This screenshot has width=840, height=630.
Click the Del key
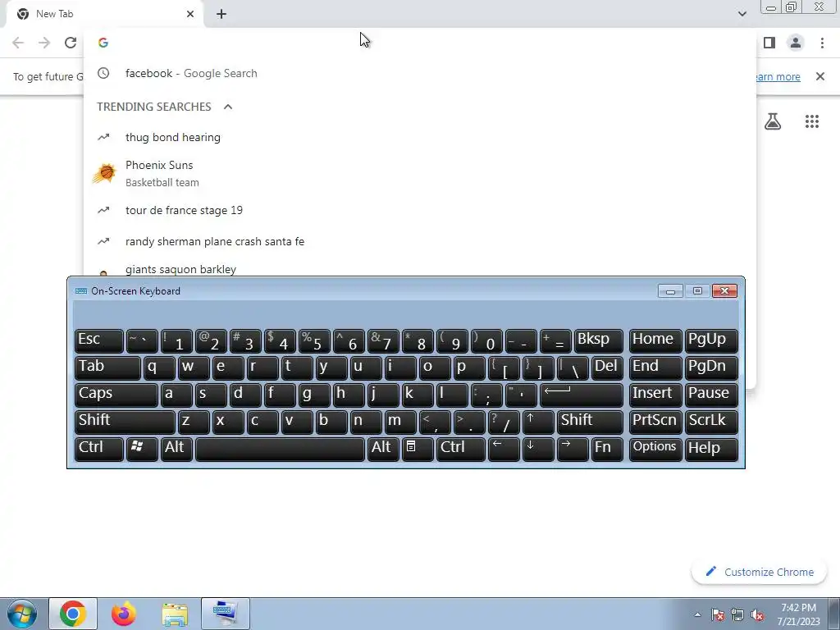[607, 367]
